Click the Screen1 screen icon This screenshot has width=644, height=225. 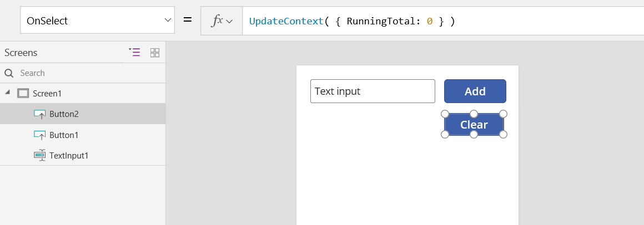point(23,93)
